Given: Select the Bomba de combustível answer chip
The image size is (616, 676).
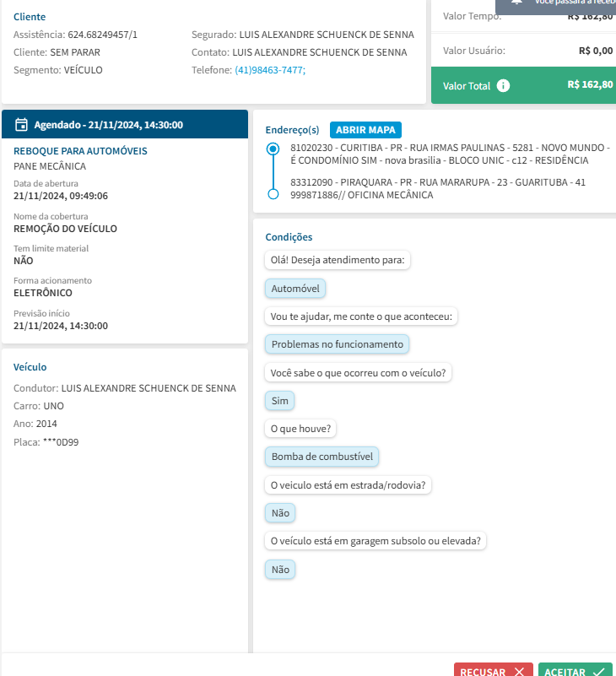Looking at the screenshot, I should [322, 457].
